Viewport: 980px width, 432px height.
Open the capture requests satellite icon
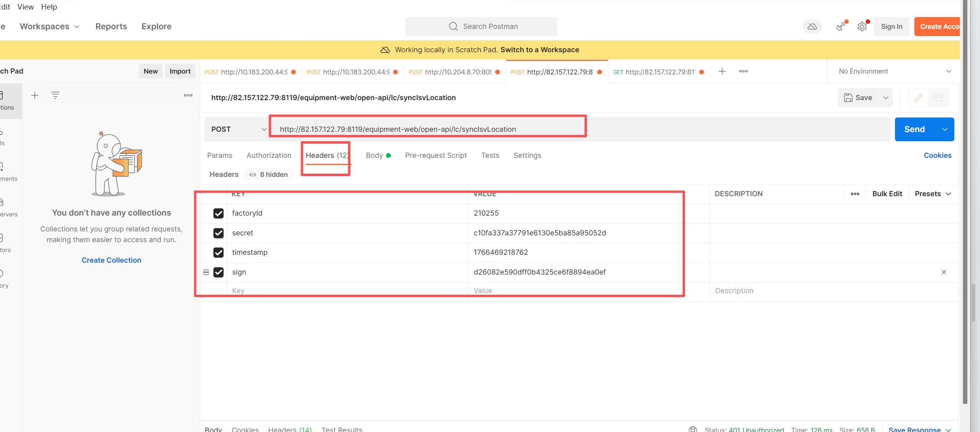click(x=841, y=27)
